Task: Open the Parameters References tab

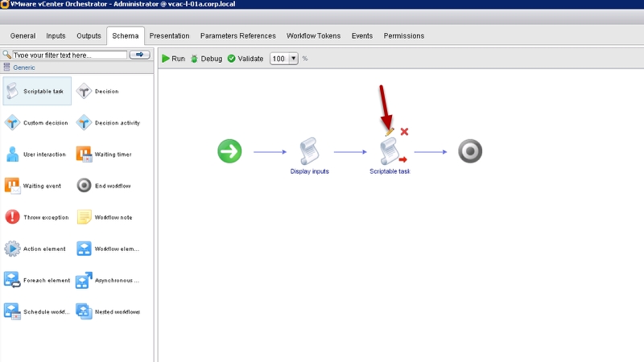Action: pos(237,35)
